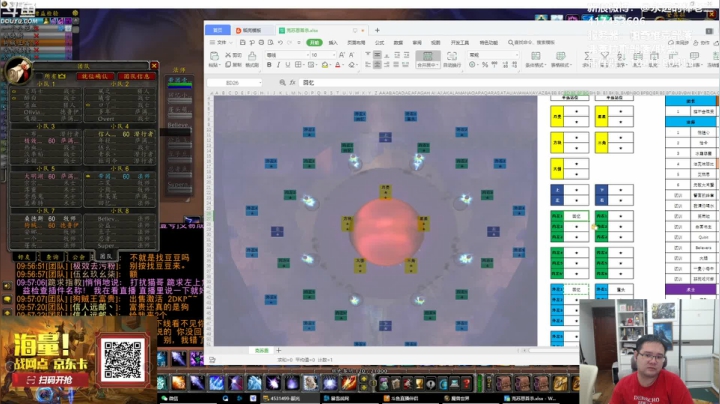Click the red font color A
Image resolution: width=720 pixels, height=404 pixels.
click(x=338, y=65)
